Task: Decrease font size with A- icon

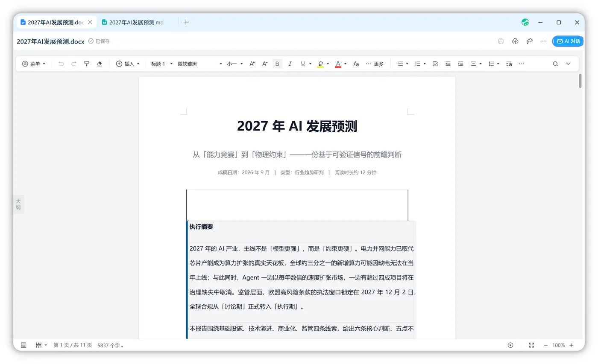Action: click(265, 64)
